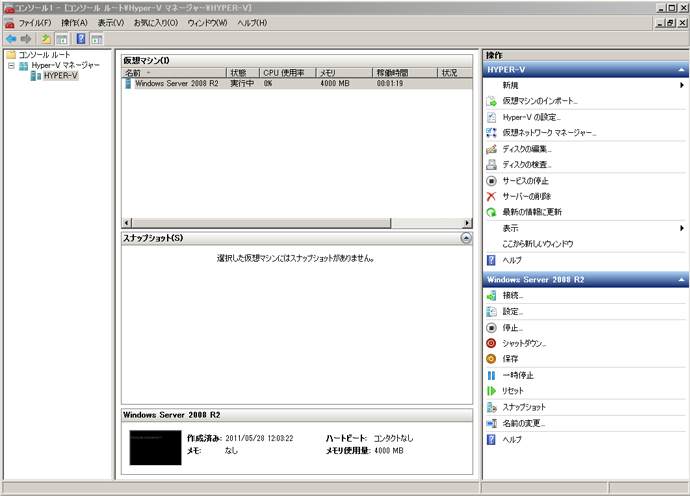Click the VM list scroll-right arrow

click(x=467, y=223)
